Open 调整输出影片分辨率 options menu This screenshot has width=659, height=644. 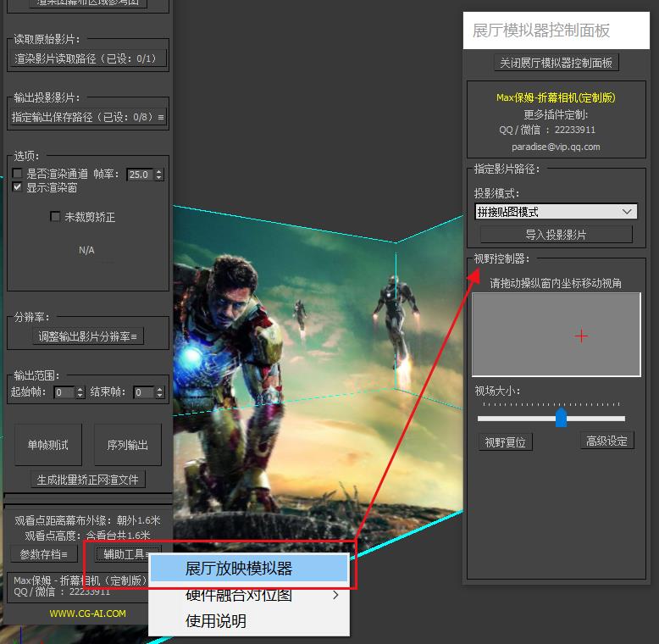(x=87, y=336)
